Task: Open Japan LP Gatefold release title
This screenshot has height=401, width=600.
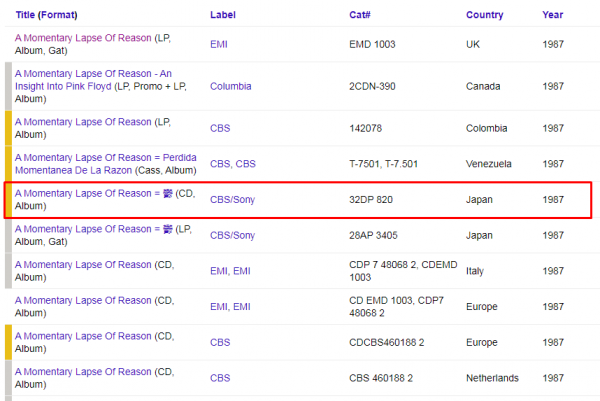Action: pos(86,229)
